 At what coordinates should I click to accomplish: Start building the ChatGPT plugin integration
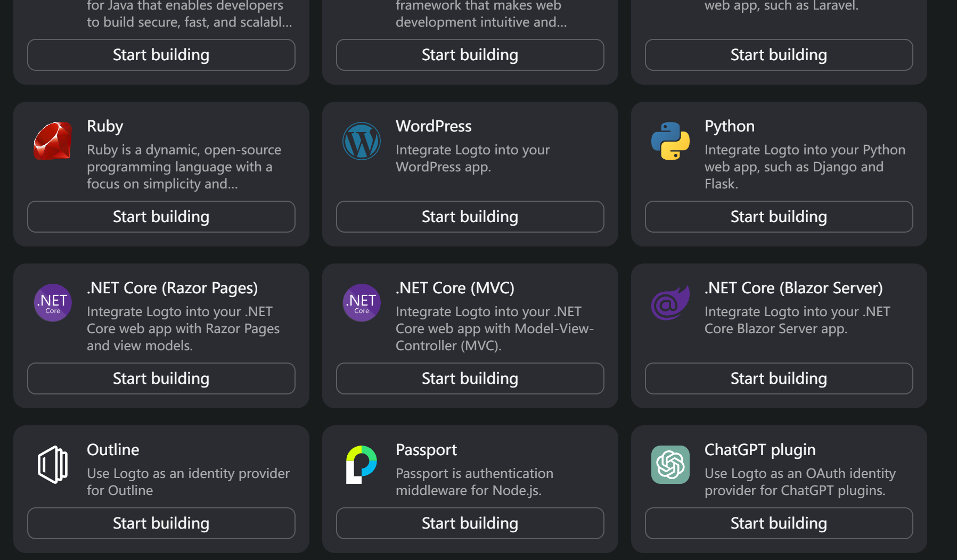[x=779, y=523]
